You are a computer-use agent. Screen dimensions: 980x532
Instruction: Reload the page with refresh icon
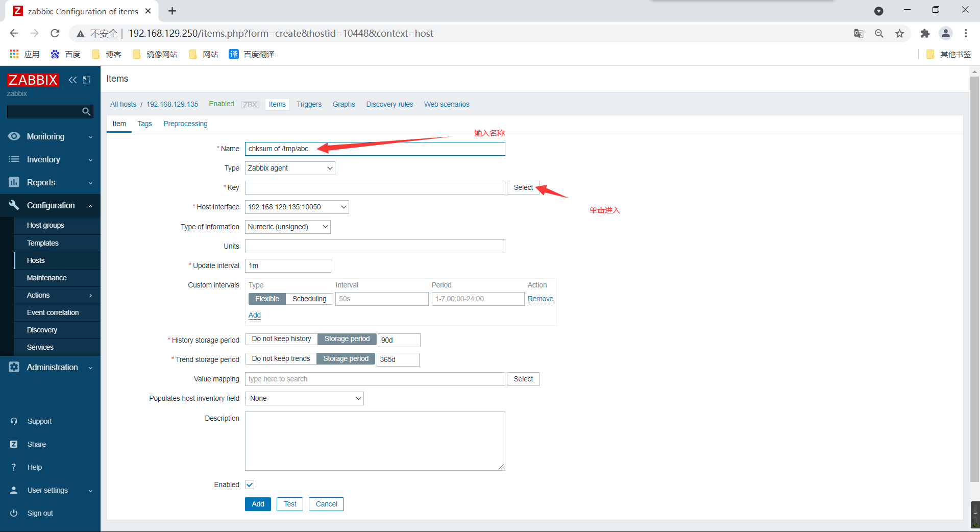click(x=55, y=33)
